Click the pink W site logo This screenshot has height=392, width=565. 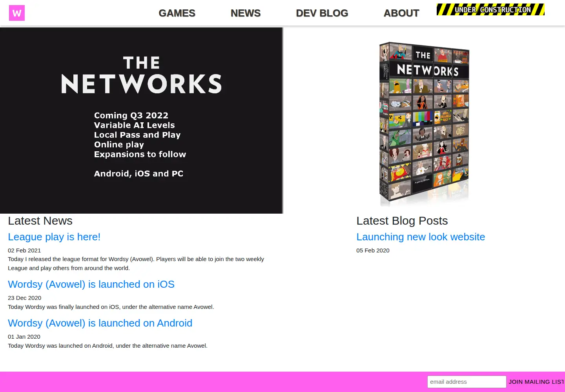[x=17, y=13]
